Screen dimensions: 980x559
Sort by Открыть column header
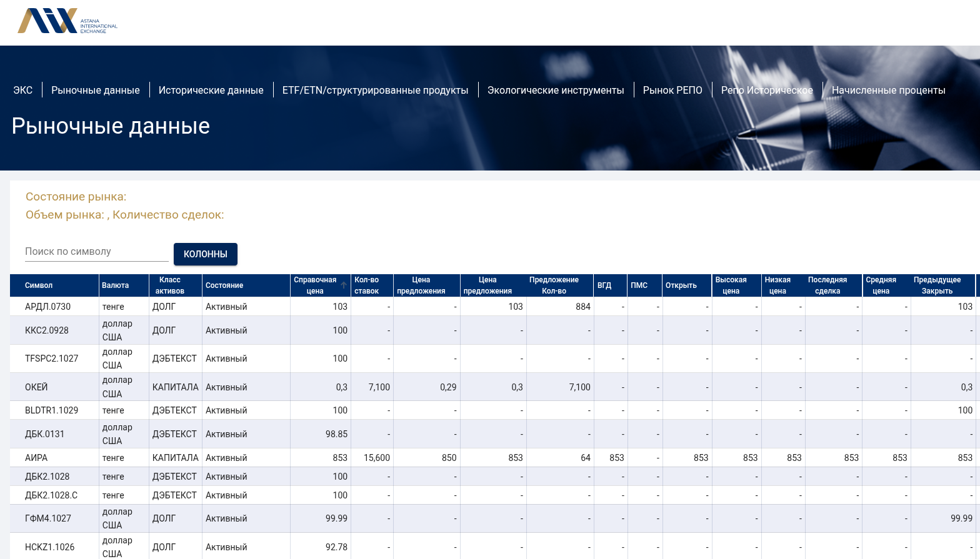point(681,285)
